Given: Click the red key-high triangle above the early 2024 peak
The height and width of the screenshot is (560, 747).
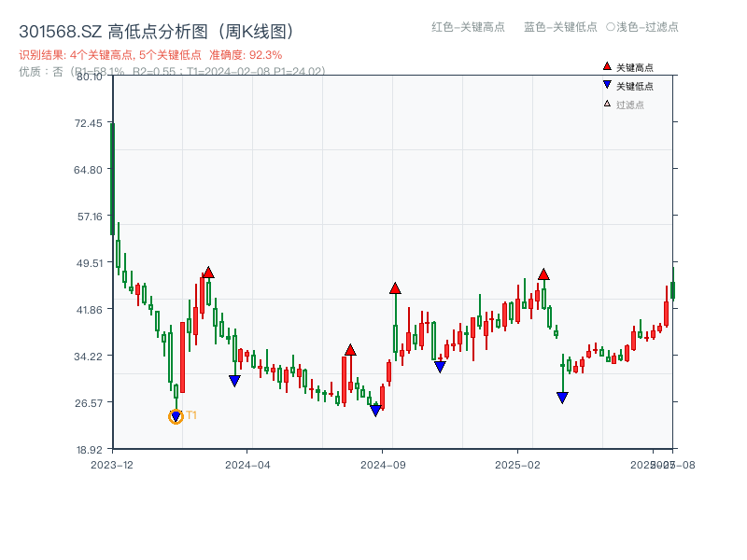Looking at the screenshot, I should point(208,271).
